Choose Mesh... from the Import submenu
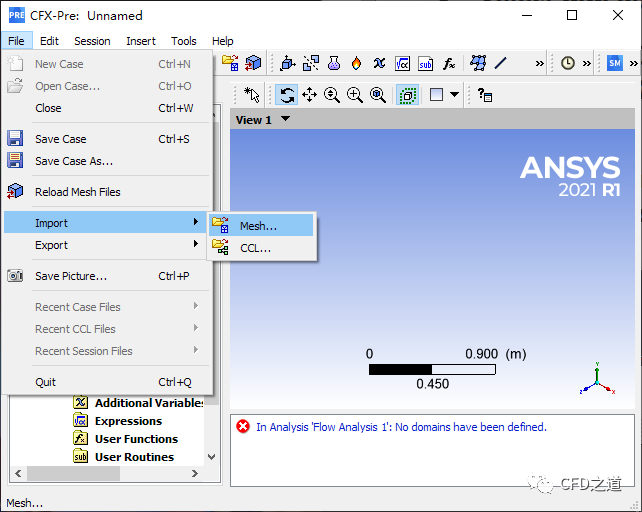The width and height of the screenshot is (642, 512). tap(258, 226)
